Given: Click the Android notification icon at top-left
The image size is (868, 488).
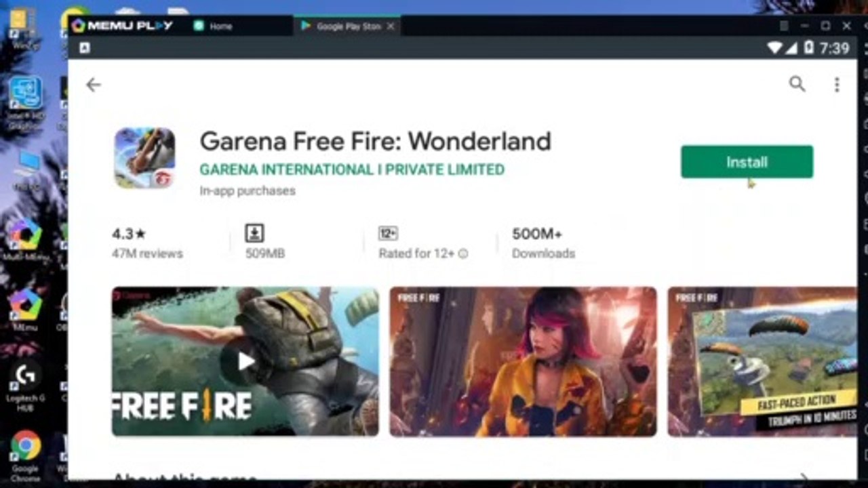Looking at the screenshot, I should 85,48.
